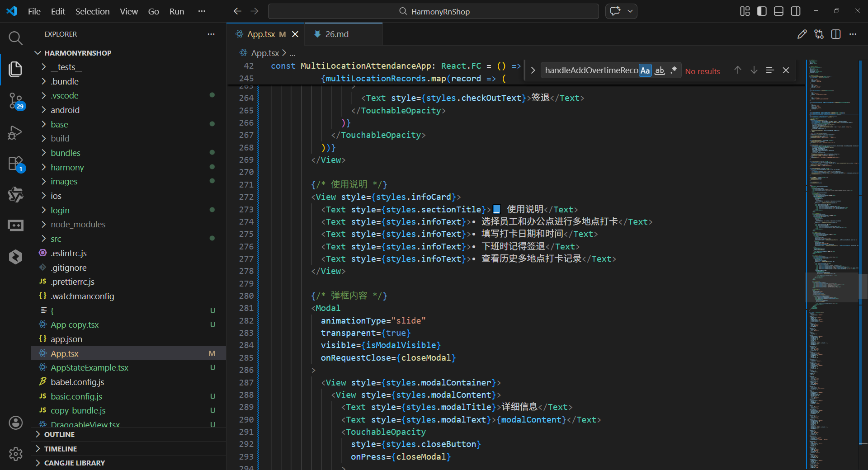The height and width of the screenshot is (470, 868).
Task: Toggle Secondary Side Bar visibility
Action: [x=796, y=11]
